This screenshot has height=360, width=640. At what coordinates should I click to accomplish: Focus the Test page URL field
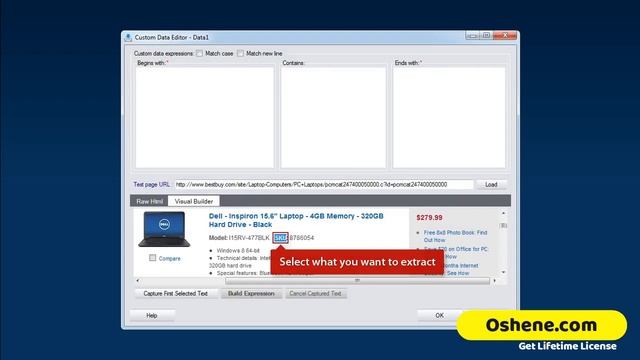pos(324,184)
